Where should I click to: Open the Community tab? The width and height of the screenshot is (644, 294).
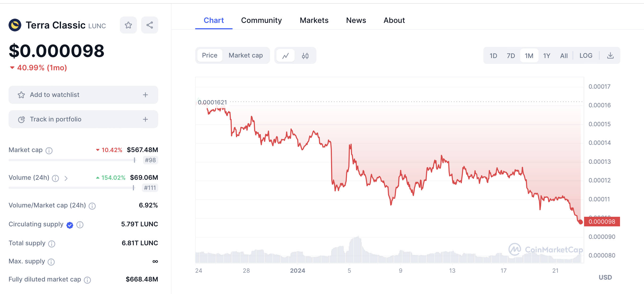[261, 20]
